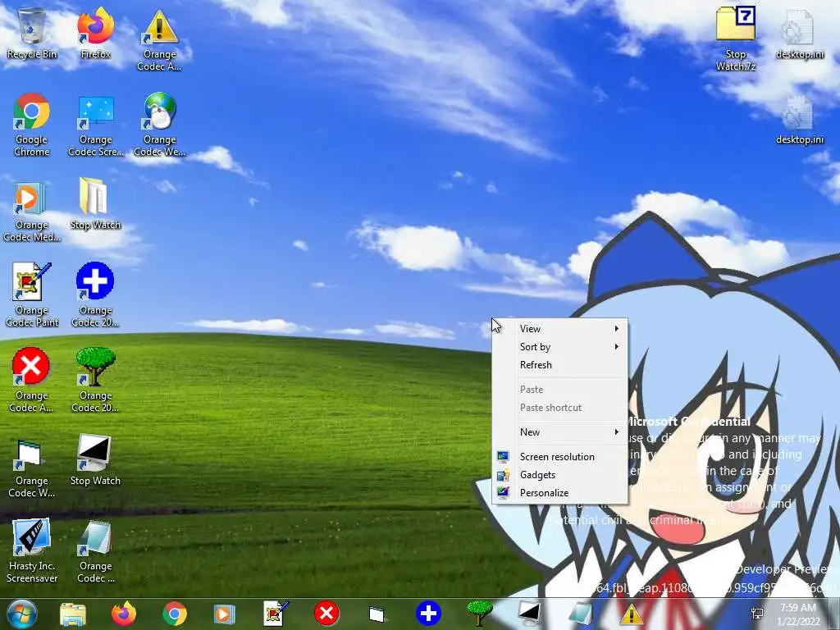Select the Stop Watch.7z archive desktop icon
This screenshot has width=840, height=630.
(x=736, y=39)
